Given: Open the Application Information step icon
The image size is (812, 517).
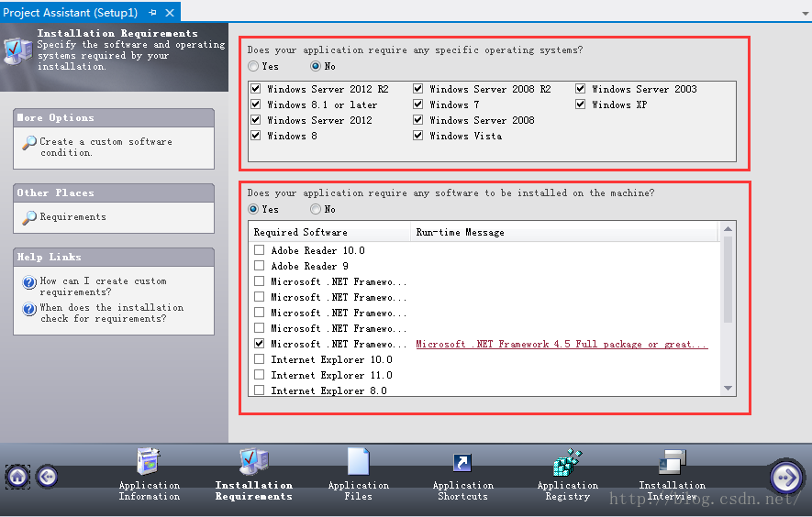Looking at the screenshot, I should [x=150, y=462].
